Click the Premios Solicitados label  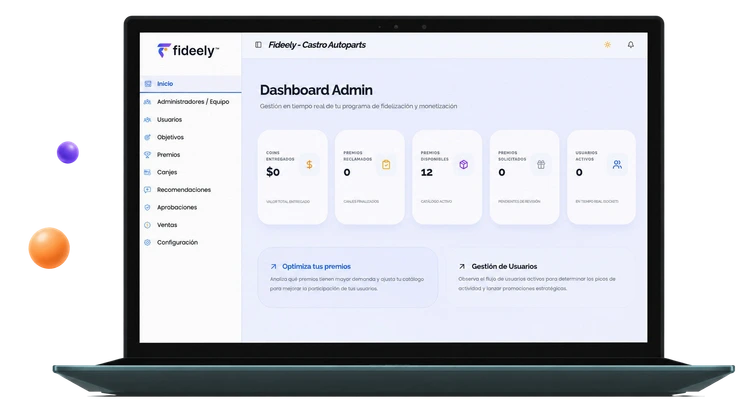pos(512,156)
